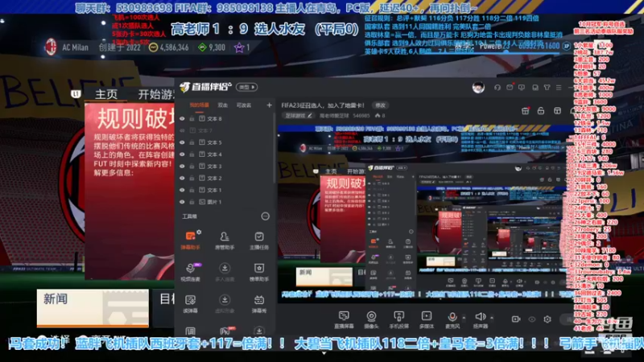The width and height of the screenshot is (644, 362).
Task: Open the 多人连麦 multi-user link tool
Action: (x=225, y=272)
